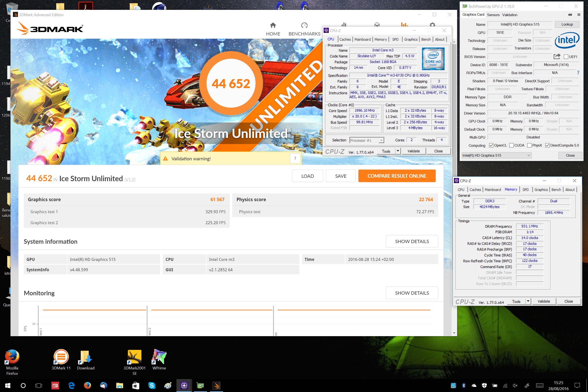The image size is (588, 392).
Task: Open Windows Store from the taskbar
Action: 136,386
